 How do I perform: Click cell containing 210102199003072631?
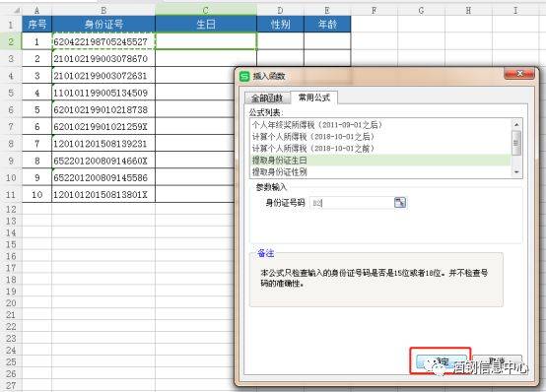coord(103,76)
